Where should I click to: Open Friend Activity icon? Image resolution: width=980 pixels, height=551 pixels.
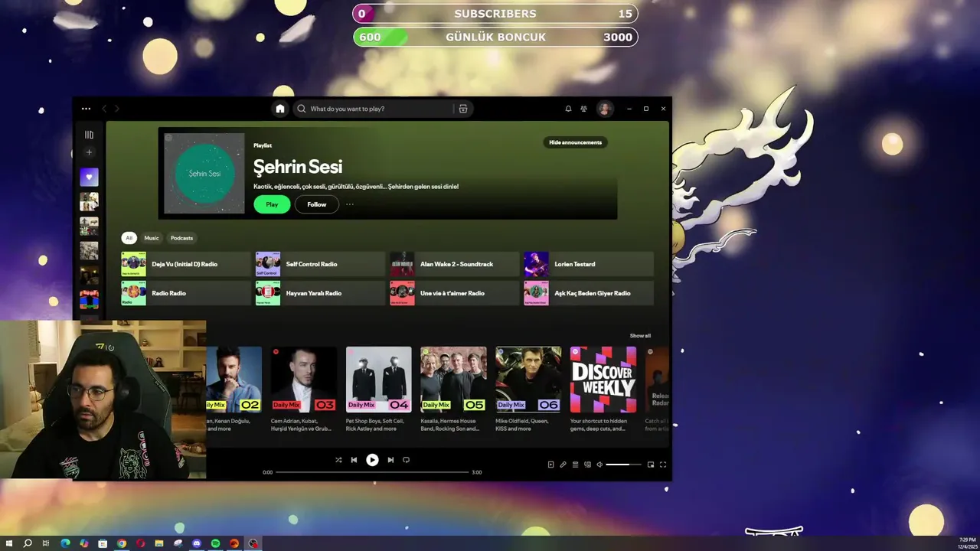click(x=584, y=109)
